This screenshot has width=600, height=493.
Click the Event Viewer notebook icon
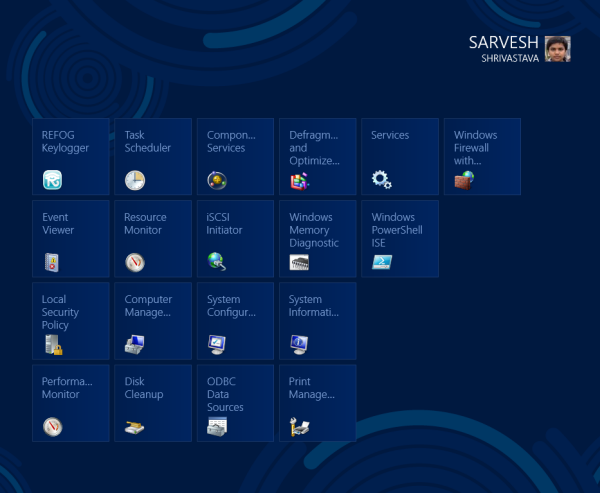click(x=52, y=263)
